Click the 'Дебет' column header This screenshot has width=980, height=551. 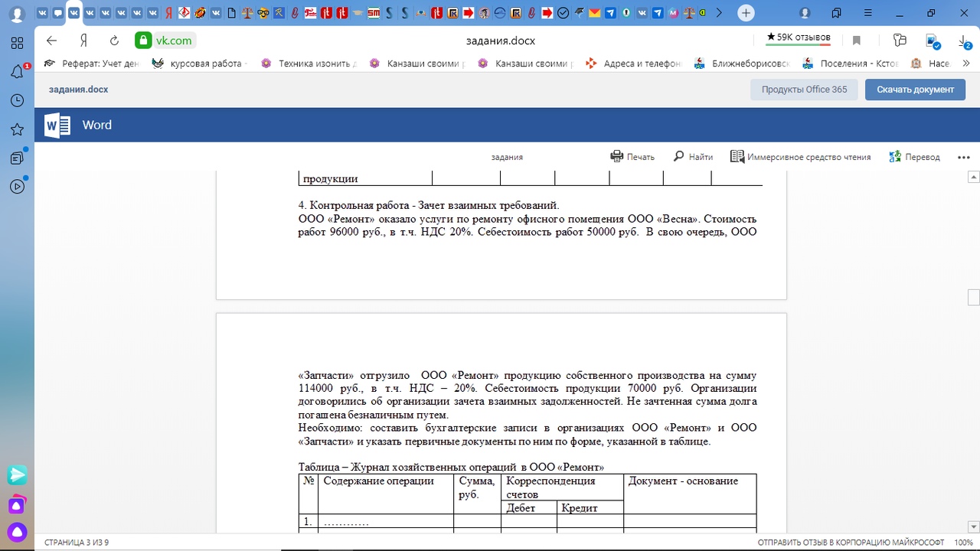coord(521,508)
